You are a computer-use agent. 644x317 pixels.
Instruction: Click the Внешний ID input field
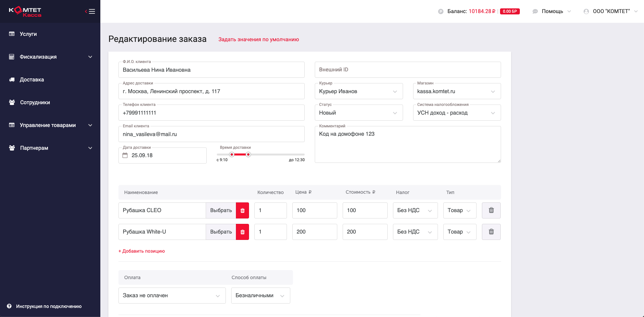click(x=408, y=70)
